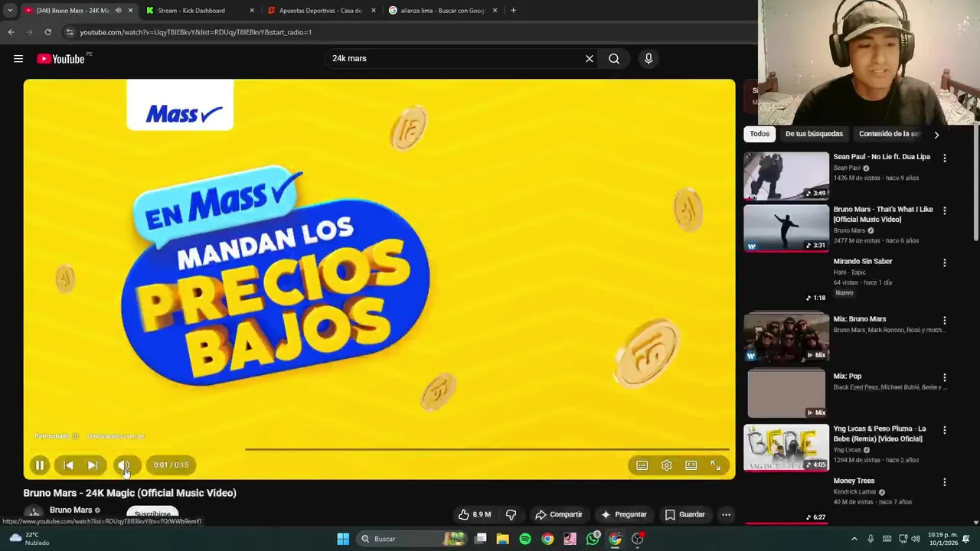Skip to next video in player
The image size is (980, 551).
(x=93, y=465)
